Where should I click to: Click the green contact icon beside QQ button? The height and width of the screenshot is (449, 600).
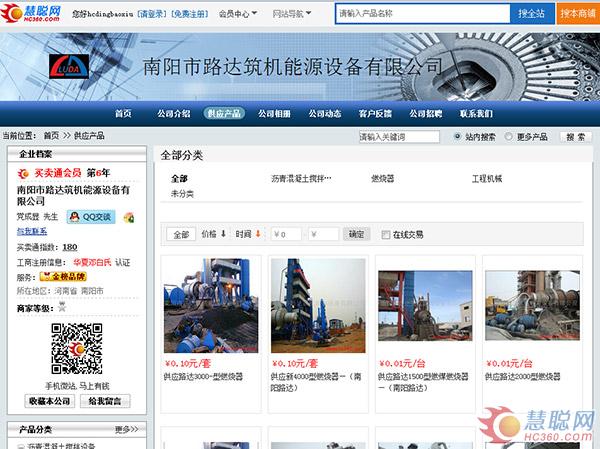[129, 218]
